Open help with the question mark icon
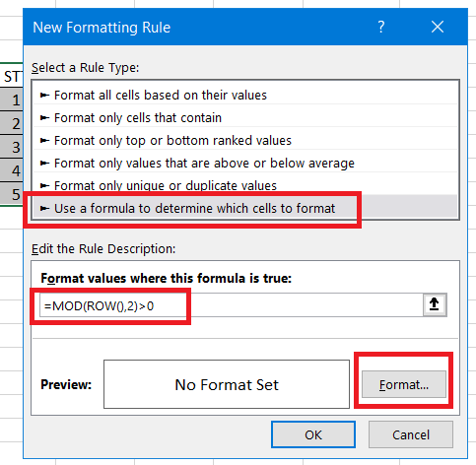 click(381, 27)
